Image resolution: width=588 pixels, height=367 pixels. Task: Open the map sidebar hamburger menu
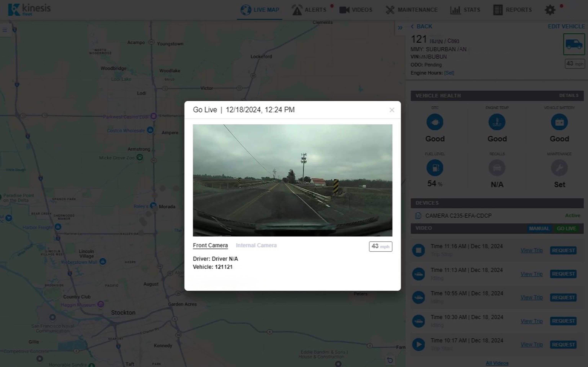[x=5, y=30]
